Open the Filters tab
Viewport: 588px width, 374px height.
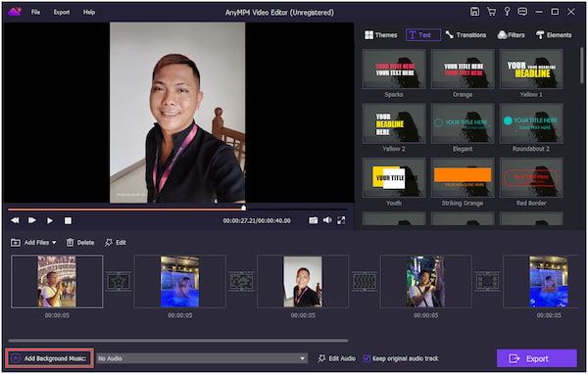point(511,35)
